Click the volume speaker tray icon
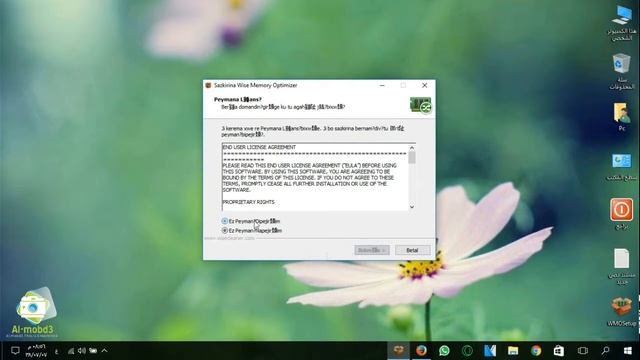 [82, 351]
